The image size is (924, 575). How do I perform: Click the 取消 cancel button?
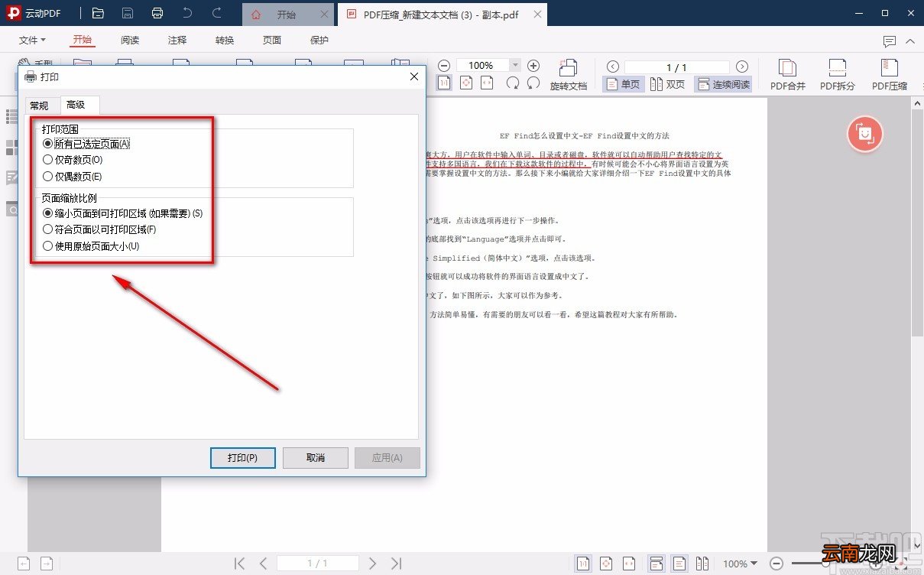click(316, 457)
